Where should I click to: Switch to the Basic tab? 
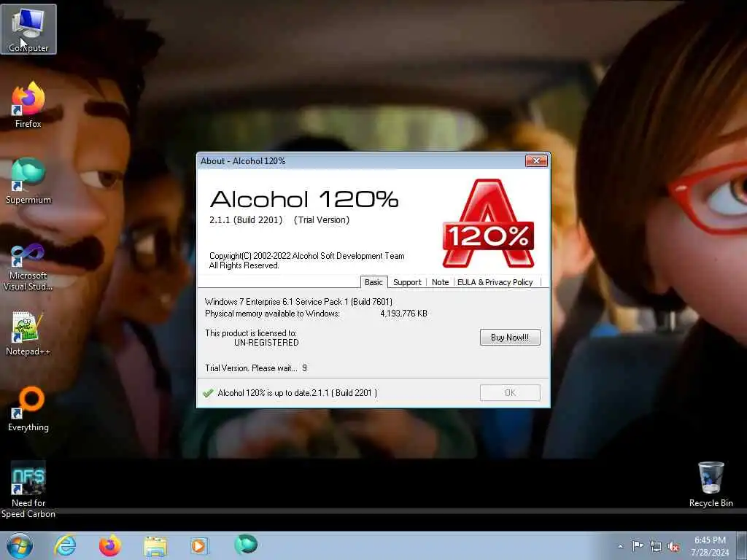coord(373,282)
